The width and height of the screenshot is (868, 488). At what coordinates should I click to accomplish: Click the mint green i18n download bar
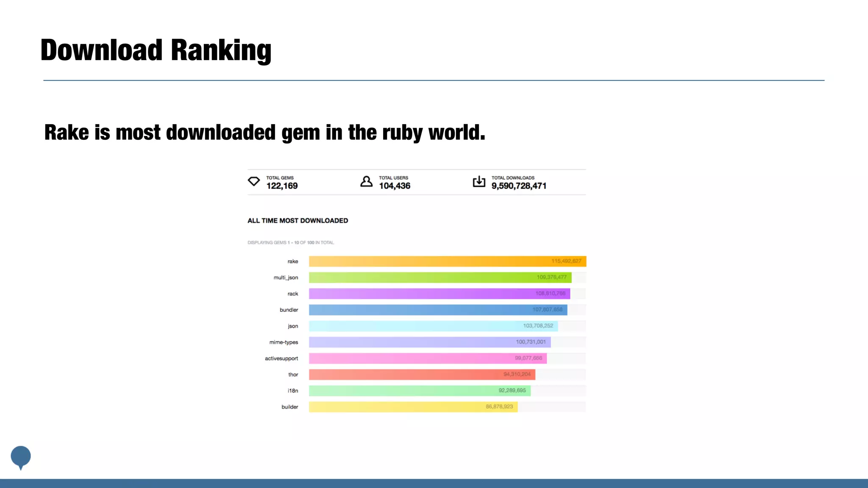[x=420, y=391]
